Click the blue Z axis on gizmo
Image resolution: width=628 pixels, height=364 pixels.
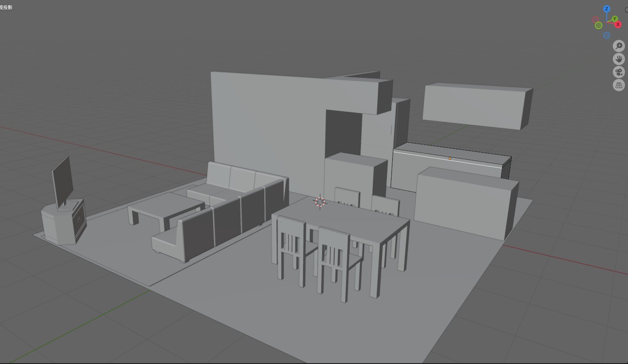(607, 9)
